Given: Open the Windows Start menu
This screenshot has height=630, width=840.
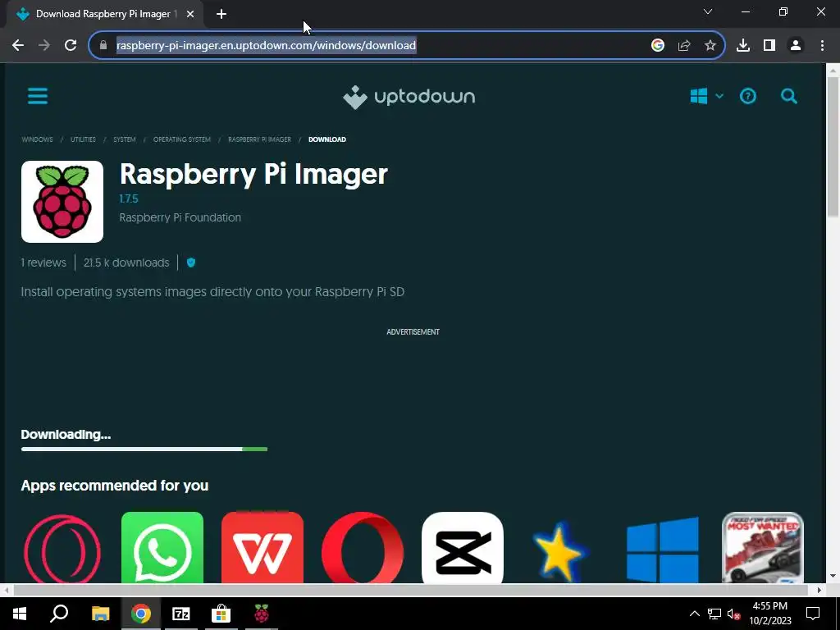Looking at the screenshot, I should click(20, 614).
